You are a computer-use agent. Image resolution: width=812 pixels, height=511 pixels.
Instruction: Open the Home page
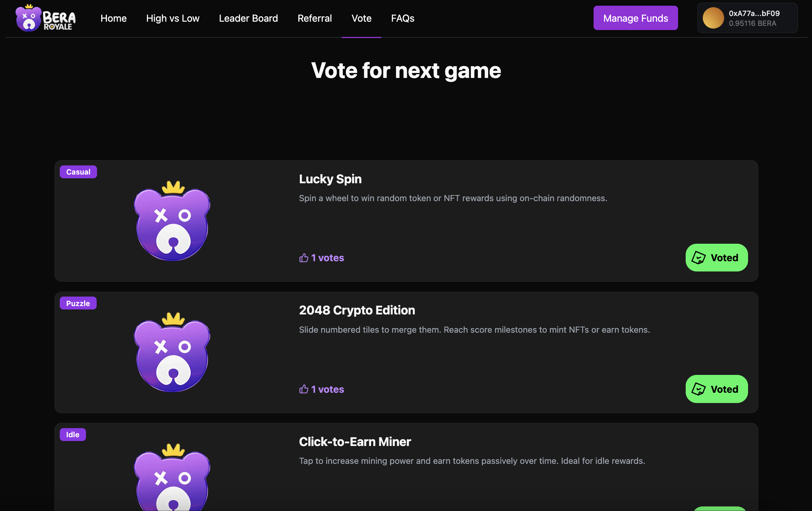click(113, 18)
